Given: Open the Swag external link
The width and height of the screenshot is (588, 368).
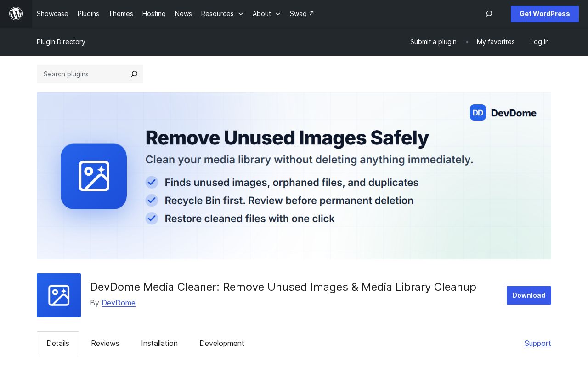Looking at the screenshot, I should [x=302, y=14].
